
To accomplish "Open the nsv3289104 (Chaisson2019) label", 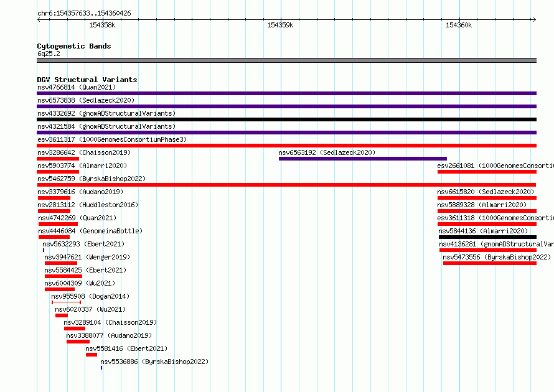I will coord(110,322).
